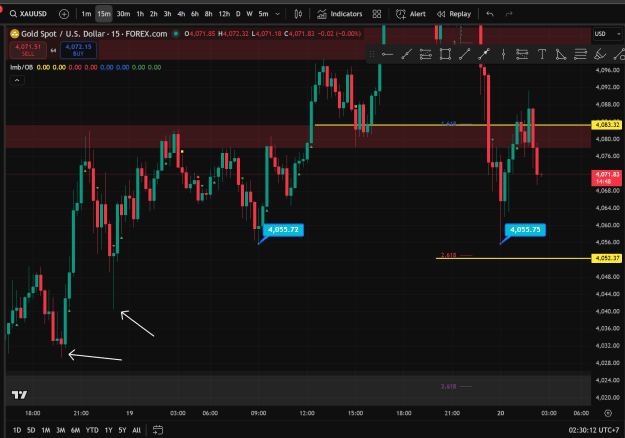Click the Gold Spot symbol logo
The width and height of the screenshot is (625, 438).
pyautogui.click(x=15, y=34)
